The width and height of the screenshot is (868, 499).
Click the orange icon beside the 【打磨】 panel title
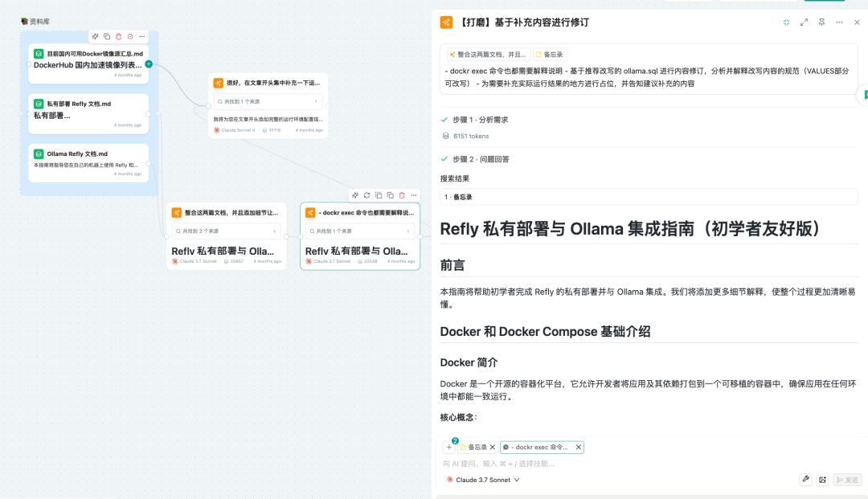tap(446, 22)
